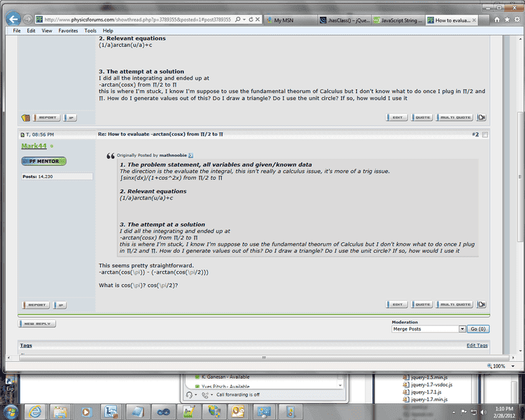525x420 pixels.
Task: Open Windows Explorer from the taskbar
Action: pyautogui.click(x=60, y=412)
